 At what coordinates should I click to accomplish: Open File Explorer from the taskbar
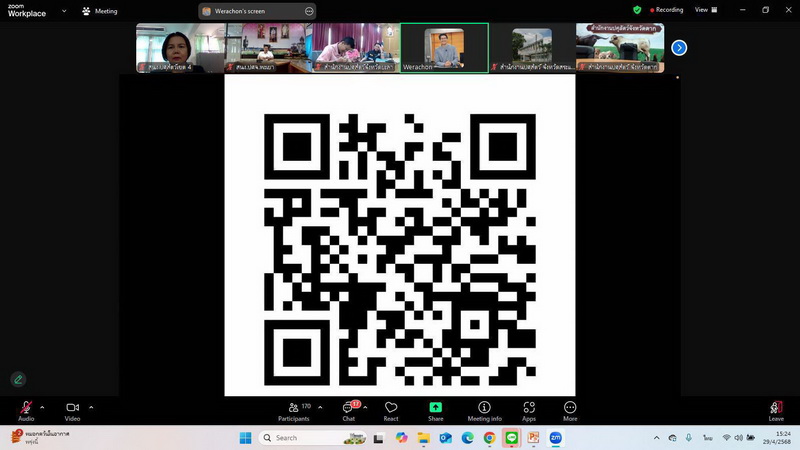pos(423,438)
